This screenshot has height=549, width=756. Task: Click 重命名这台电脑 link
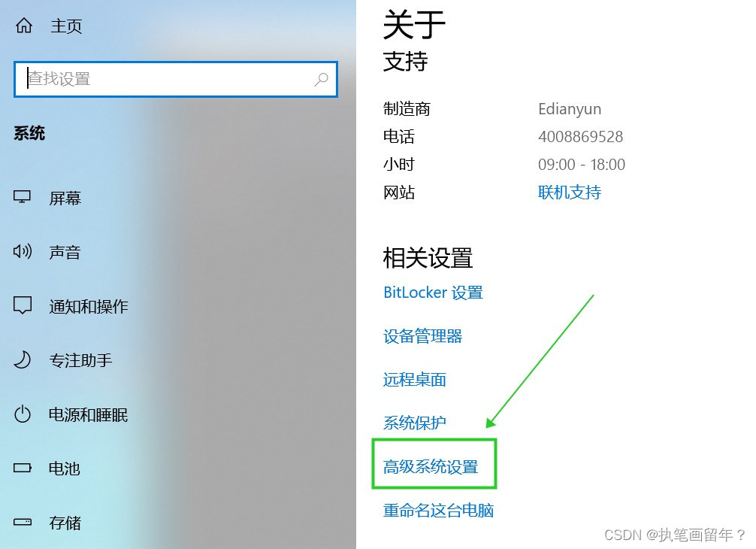point(438,510)
